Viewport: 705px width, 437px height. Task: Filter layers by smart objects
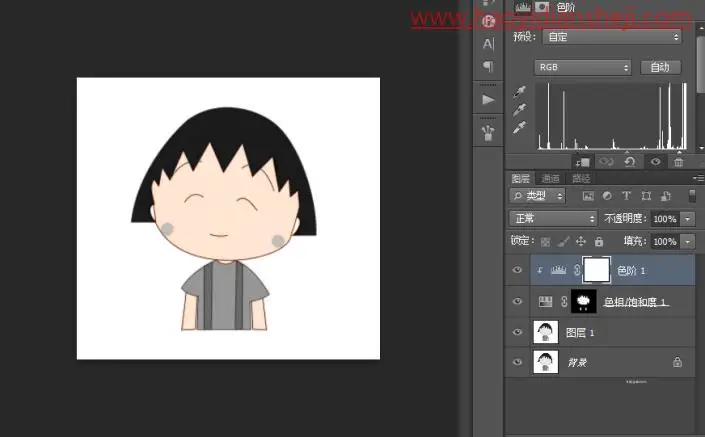coord(665,196)
